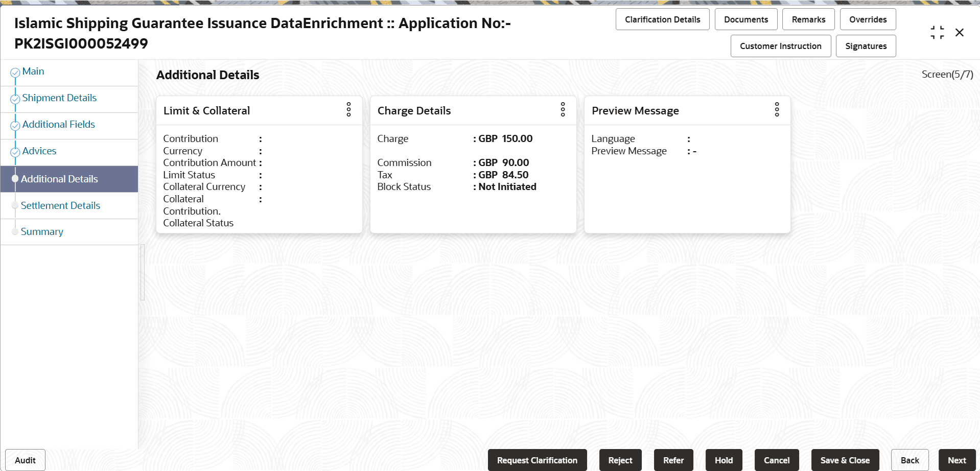This screenshot has height=471, width=980.
Task: Go to Settlement Details step
Action: pos(60,206)
